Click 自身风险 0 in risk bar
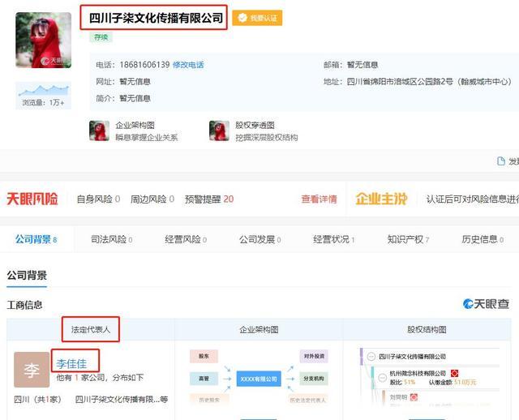This screenshot has width=519, height=420. point(98,199)
